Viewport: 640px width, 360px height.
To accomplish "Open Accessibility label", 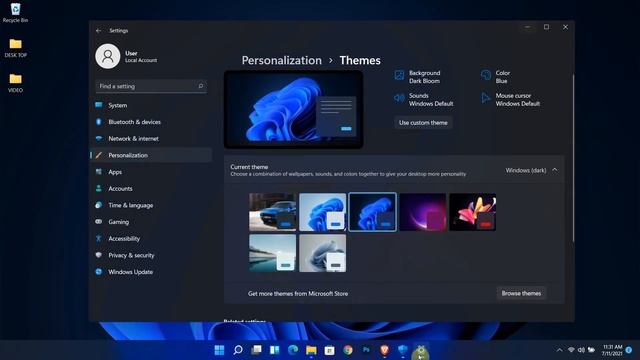I will (x=124, y=238).
